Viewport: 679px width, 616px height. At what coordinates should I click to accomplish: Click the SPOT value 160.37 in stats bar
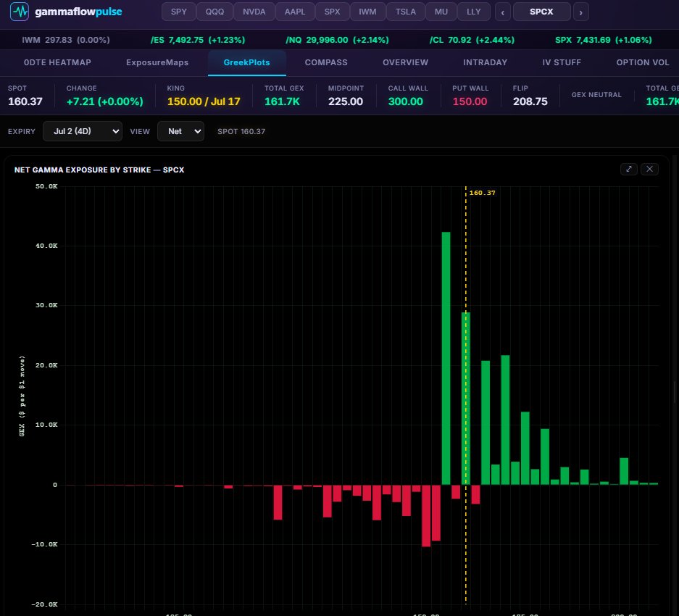25,101
